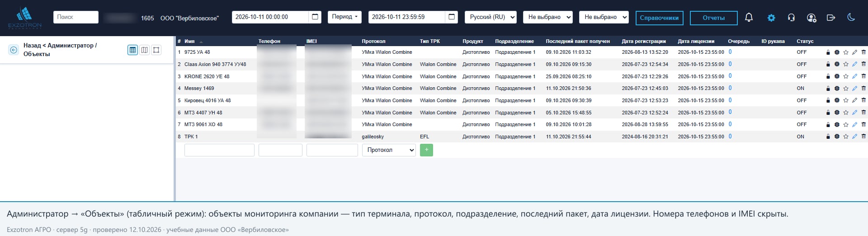The height and width of the screenshot is (236, 868).
Task: Select the Messey 1469 row name
Action: [x=199, y=89]
